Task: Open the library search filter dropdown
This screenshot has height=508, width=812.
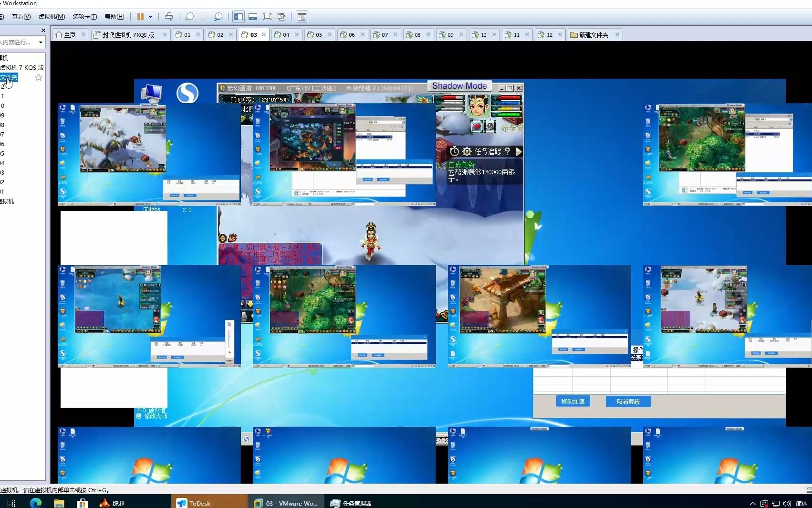Action: (x=41, y=42)
